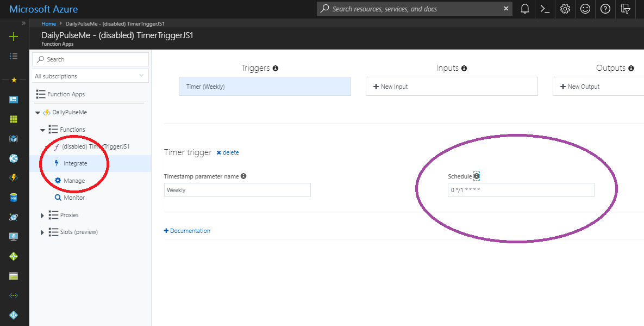The width and height of the screenshot is (644, 326).
Task: Add a New Input binding
Action: tap(452, 87)
